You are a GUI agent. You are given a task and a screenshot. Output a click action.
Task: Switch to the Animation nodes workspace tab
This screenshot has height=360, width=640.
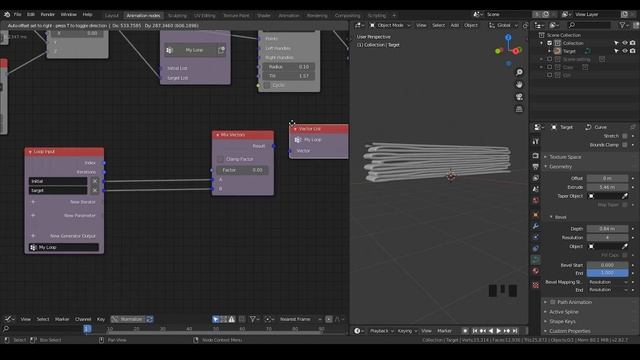tap(143, 16)
